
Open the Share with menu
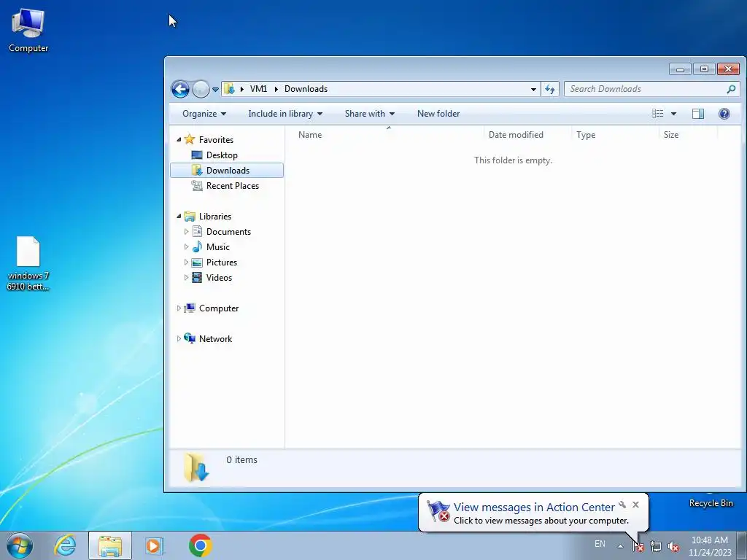click(x=370, y=114)
